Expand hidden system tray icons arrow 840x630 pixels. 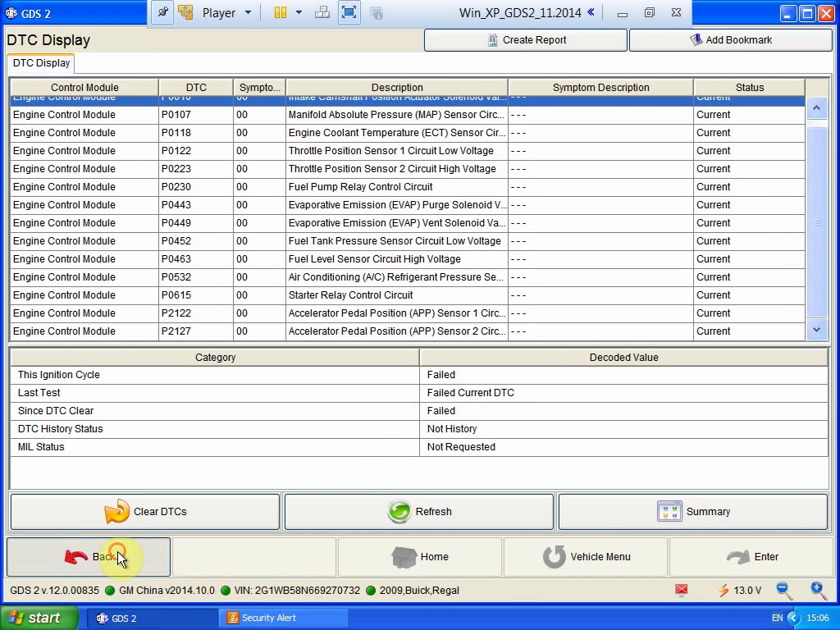(793, 619)
